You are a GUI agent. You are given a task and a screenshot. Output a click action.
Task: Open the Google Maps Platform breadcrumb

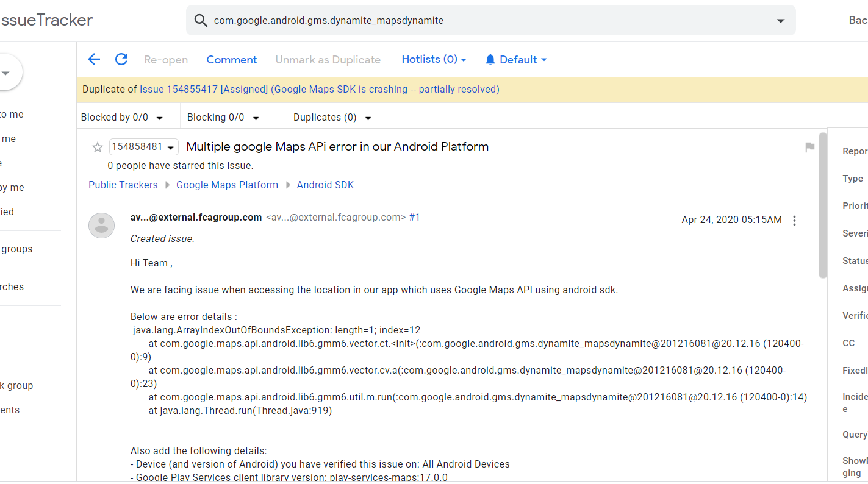coord(227,185)
